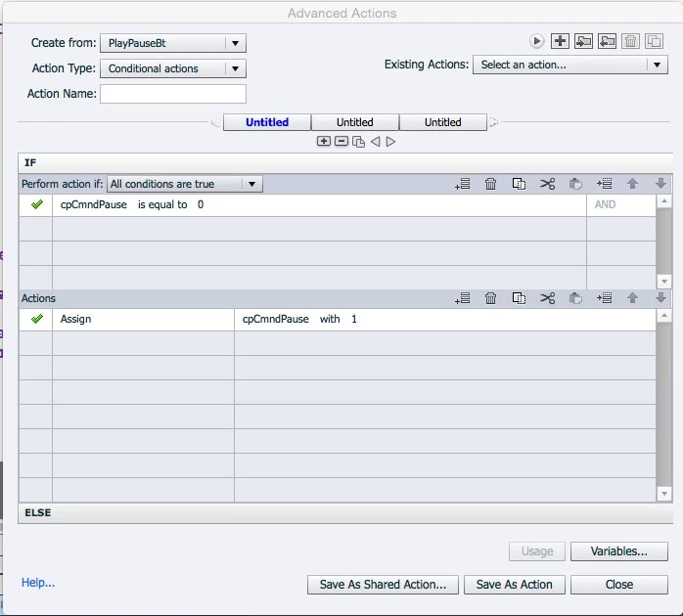
Task: Click Save As Shared Action button
Action: point(383,584)
